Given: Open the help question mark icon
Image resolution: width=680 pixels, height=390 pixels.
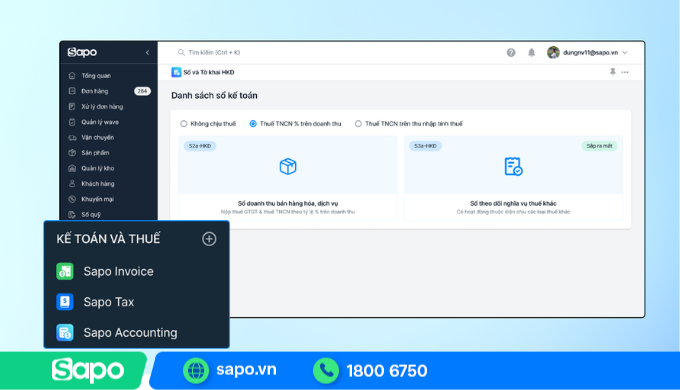Looking at the screenshot, I should tap(511, 52).
